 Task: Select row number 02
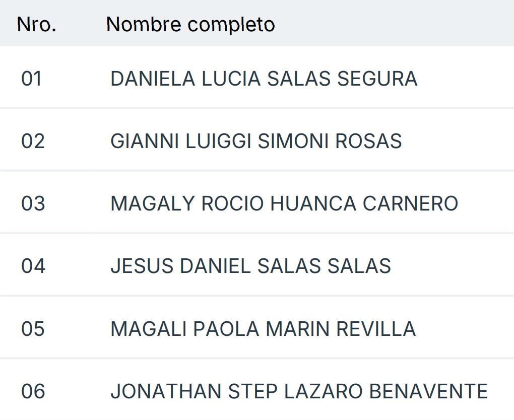click(33, 142)
